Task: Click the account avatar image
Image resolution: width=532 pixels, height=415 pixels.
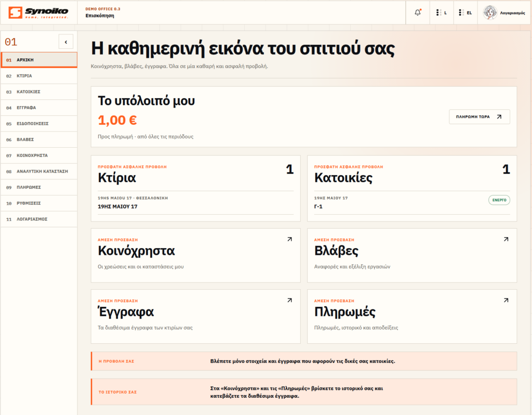Action: pos(490,12)
